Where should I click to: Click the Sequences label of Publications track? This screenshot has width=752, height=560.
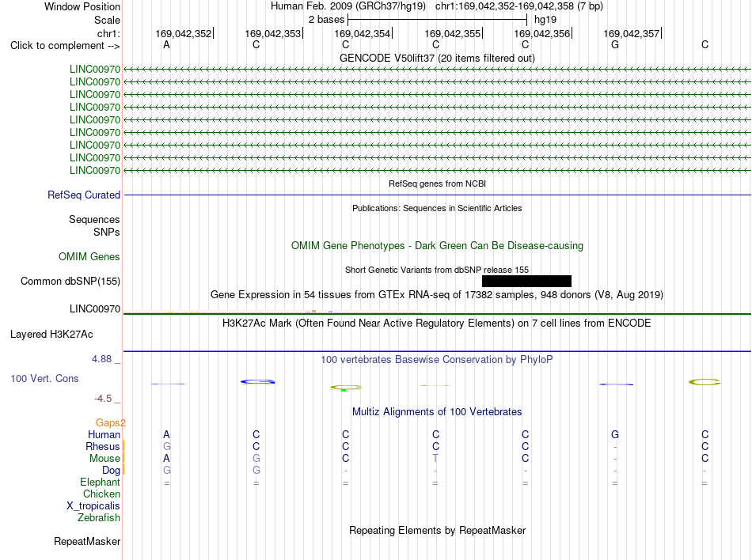(94, 219)
